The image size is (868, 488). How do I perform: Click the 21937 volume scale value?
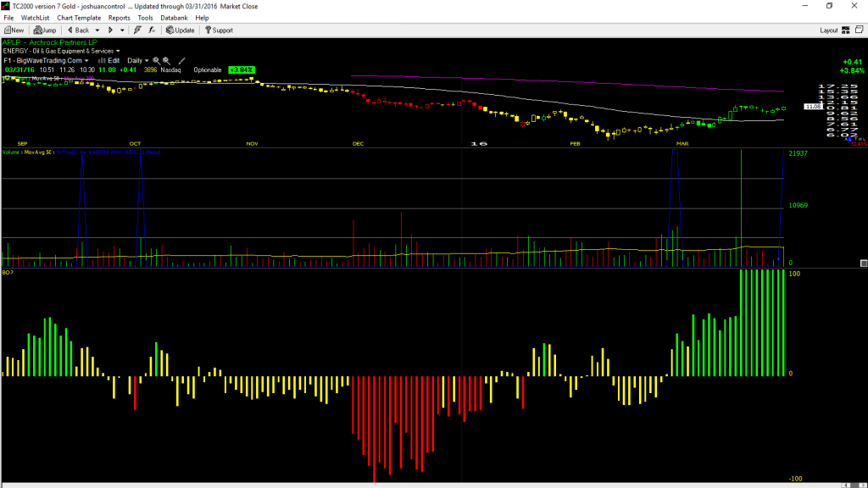pyautogui.click(x=798, y=153)
